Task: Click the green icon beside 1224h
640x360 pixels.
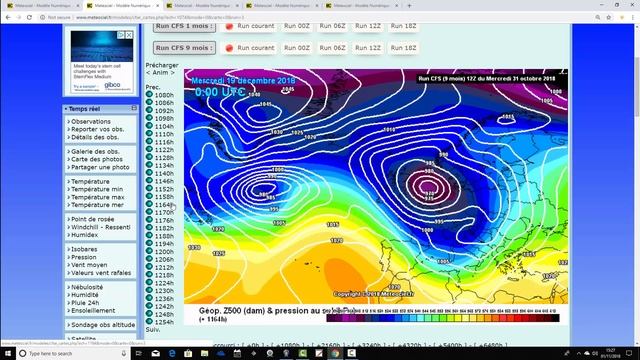Action: (149, 282)
